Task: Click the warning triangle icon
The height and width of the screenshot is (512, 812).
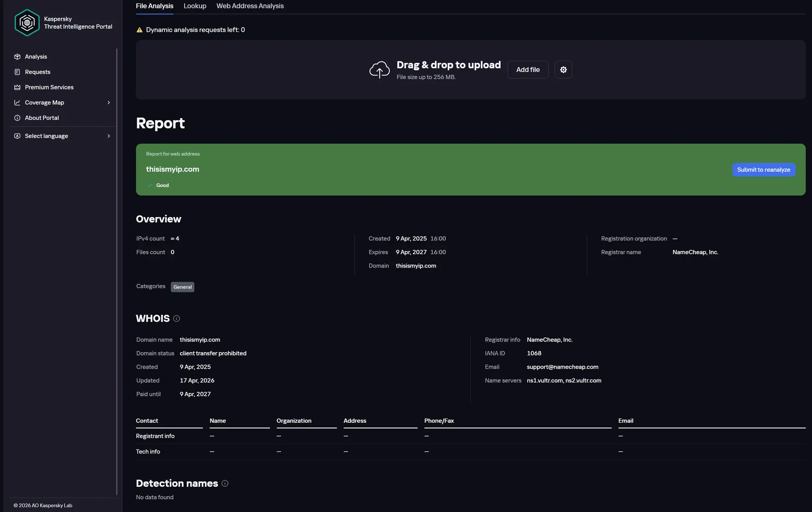Action: pos(139,30)
